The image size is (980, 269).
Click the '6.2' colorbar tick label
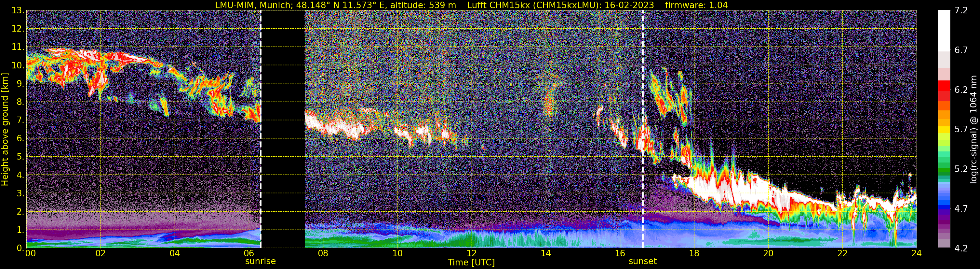(x=961, y=90)
